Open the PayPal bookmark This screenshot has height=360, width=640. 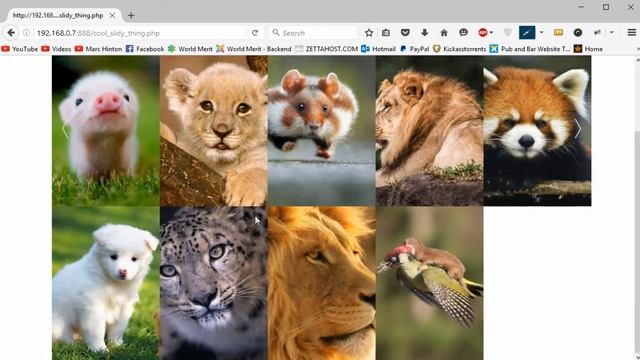point(414,49)
